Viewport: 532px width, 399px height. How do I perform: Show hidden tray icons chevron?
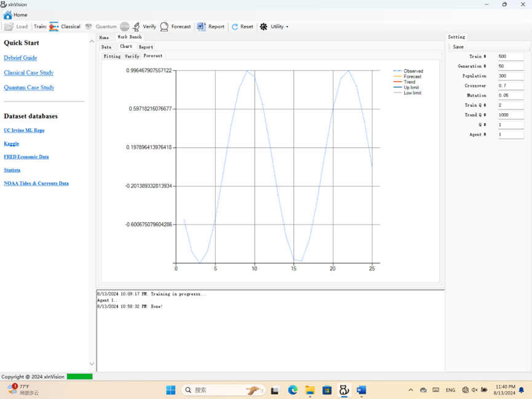(x=411, y=390)
